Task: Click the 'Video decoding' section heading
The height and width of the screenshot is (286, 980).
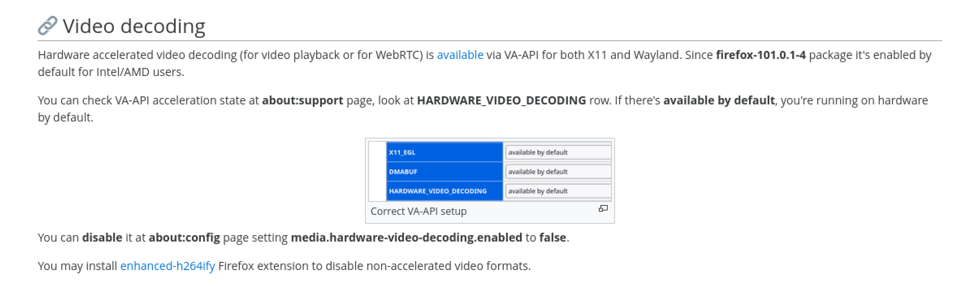Action: [x=134, y=26]
